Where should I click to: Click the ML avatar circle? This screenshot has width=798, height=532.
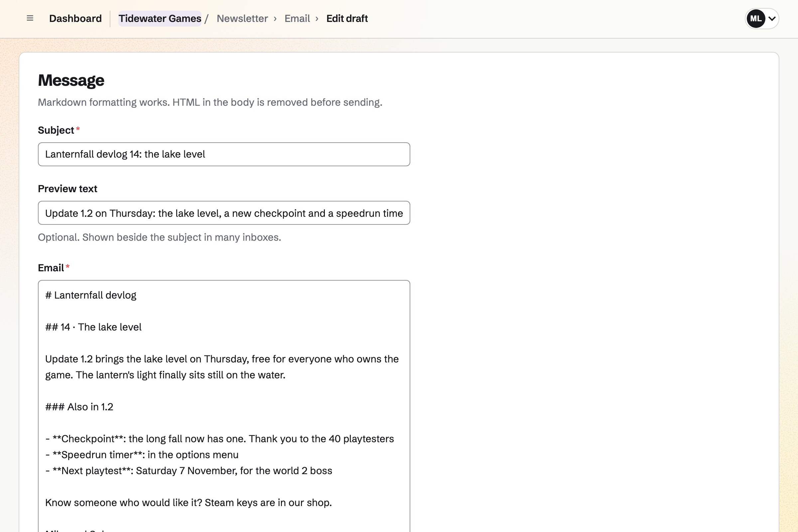(755, 19)
